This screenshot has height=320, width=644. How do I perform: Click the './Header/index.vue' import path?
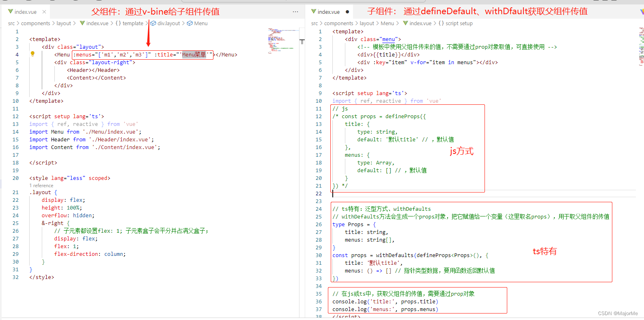(120, 140)
